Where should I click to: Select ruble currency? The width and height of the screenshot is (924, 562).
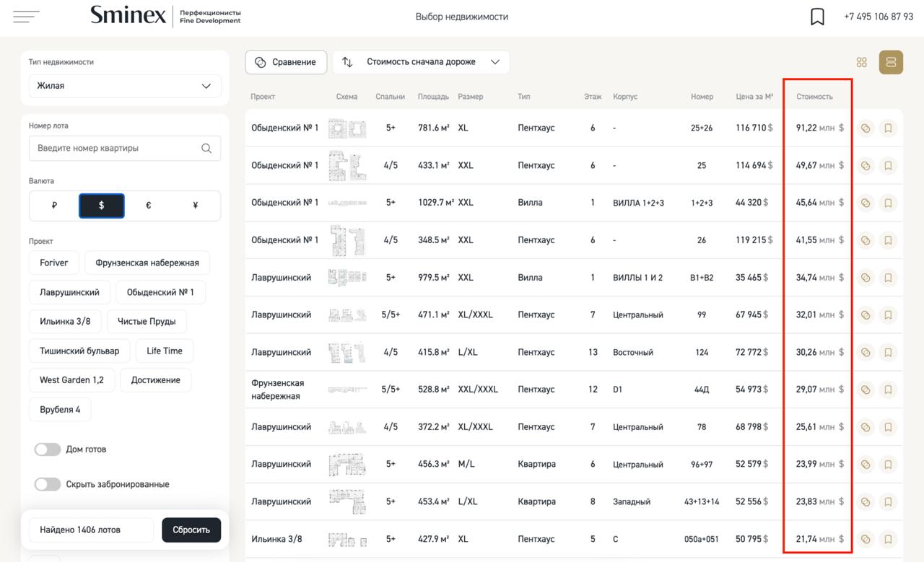coord(54,206)
